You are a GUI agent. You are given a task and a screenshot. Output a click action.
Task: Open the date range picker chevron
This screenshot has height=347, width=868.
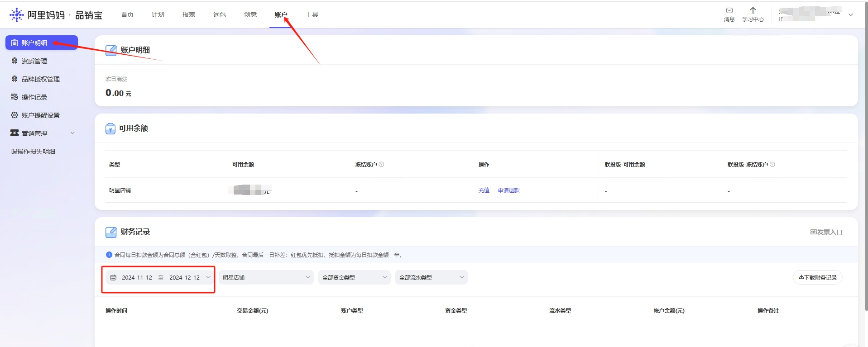point(208,277)
